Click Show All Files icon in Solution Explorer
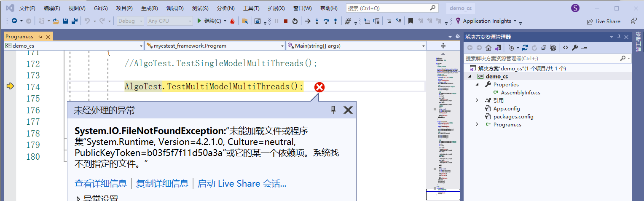The width and height of the screenshot is (644, 201). [x=553, y=48]
